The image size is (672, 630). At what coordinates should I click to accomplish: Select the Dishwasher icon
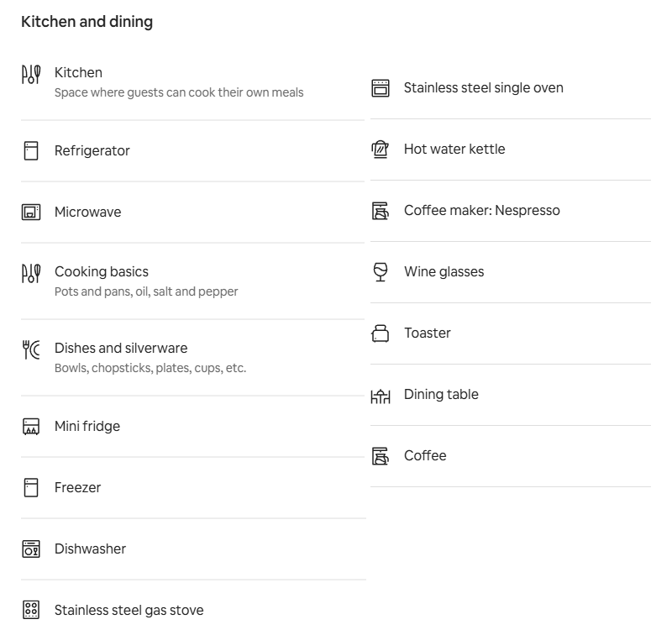pos(31,549)
